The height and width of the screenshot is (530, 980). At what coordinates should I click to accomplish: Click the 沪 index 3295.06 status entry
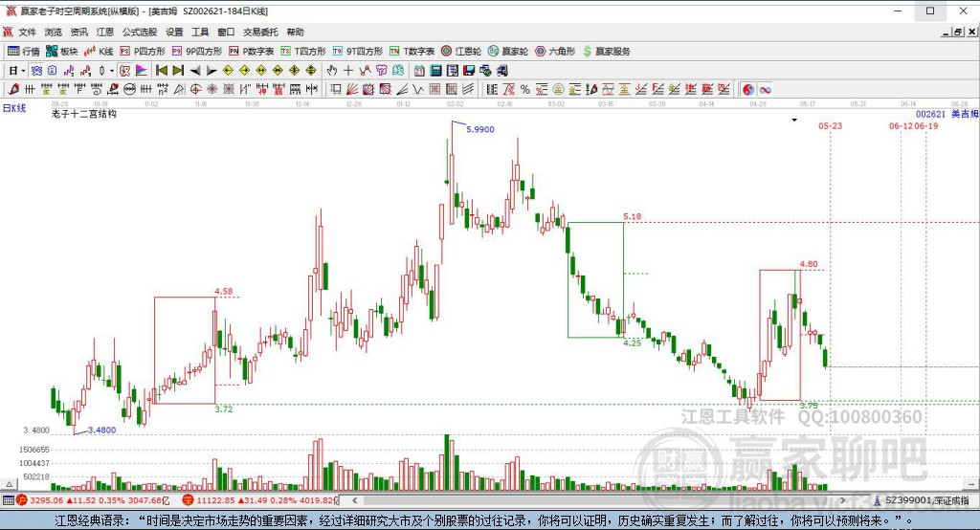pos(93,500)
